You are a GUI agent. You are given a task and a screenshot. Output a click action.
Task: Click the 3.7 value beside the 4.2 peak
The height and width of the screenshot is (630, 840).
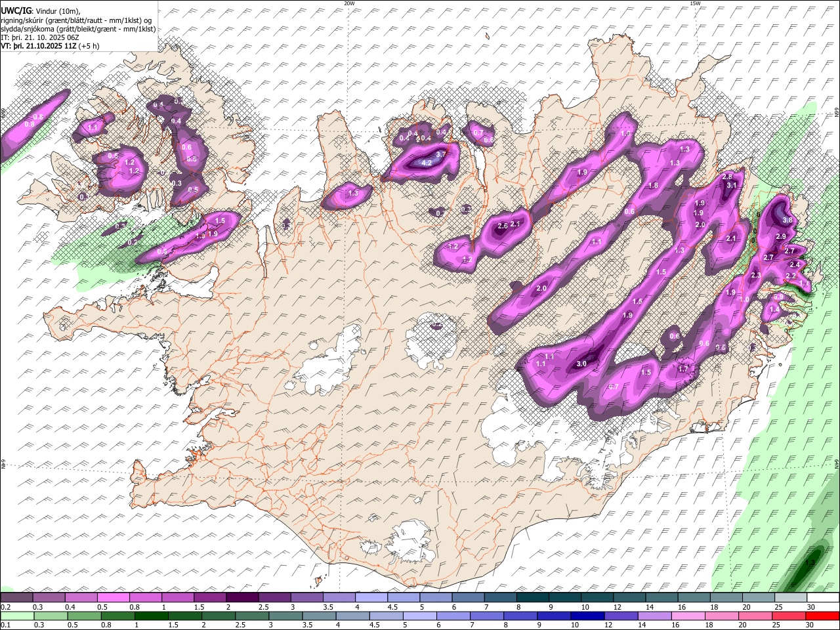[442, 154]
